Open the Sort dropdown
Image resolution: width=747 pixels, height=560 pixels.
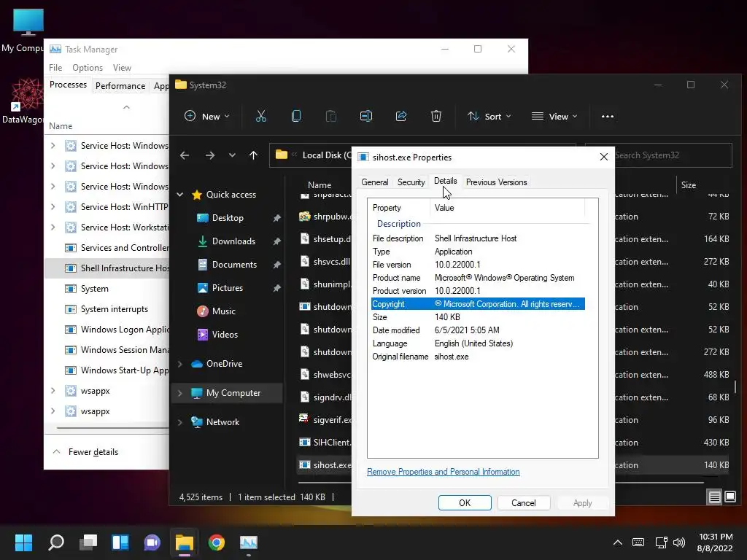tap(489, 116)
